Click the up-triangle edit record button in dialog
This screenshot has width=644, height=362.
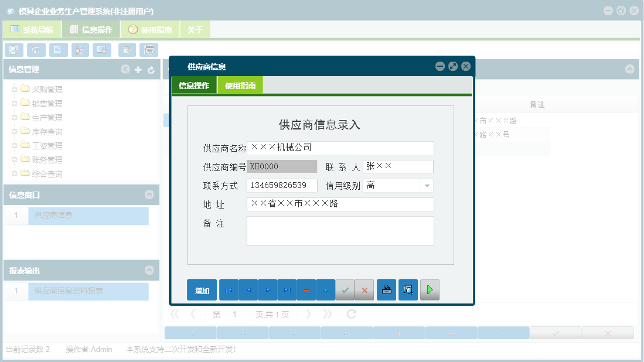point(326,290)
